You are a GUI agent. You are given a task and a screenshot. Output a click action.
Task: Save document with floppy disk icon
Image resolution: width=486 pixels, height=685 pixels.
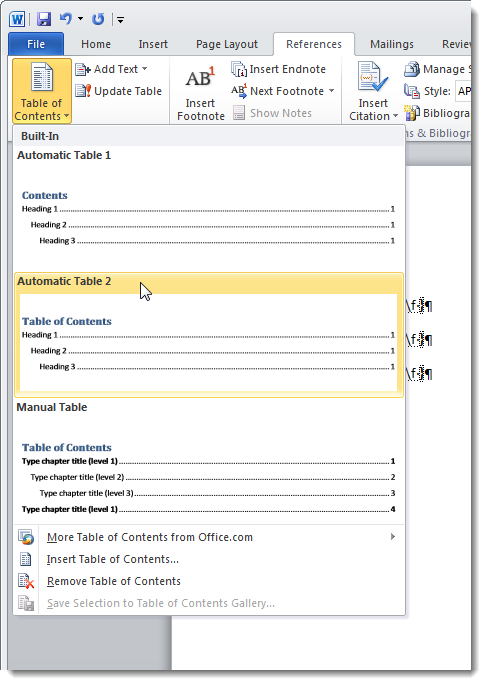(44, 19)
